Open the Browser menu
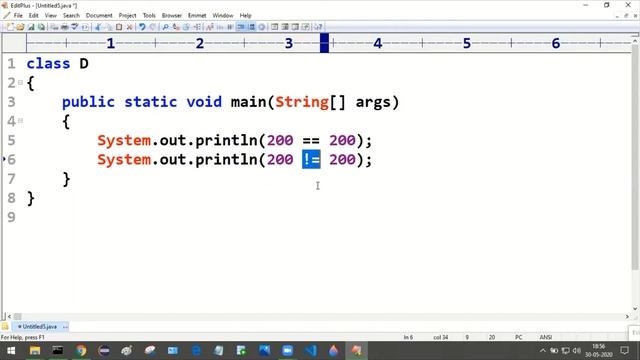This screenshot has width=640, height=360. tap(171, 16)
